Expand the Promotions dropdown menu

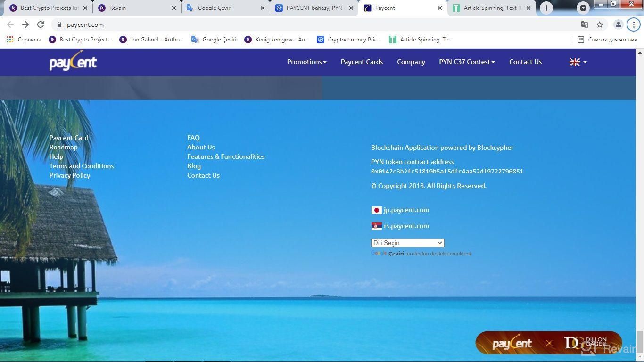(x=306, y=62)
